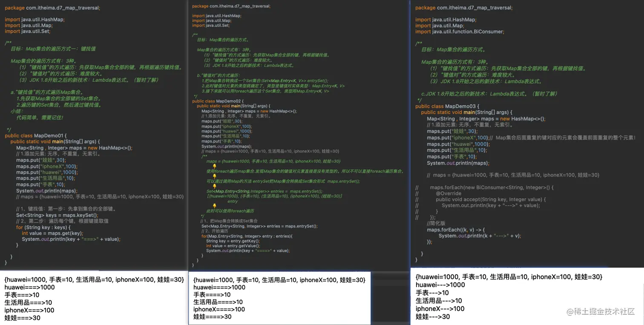The image size is (644, 325).
Task: Click the output line "娃娃--->30"
Action: [x=433, y=317]
